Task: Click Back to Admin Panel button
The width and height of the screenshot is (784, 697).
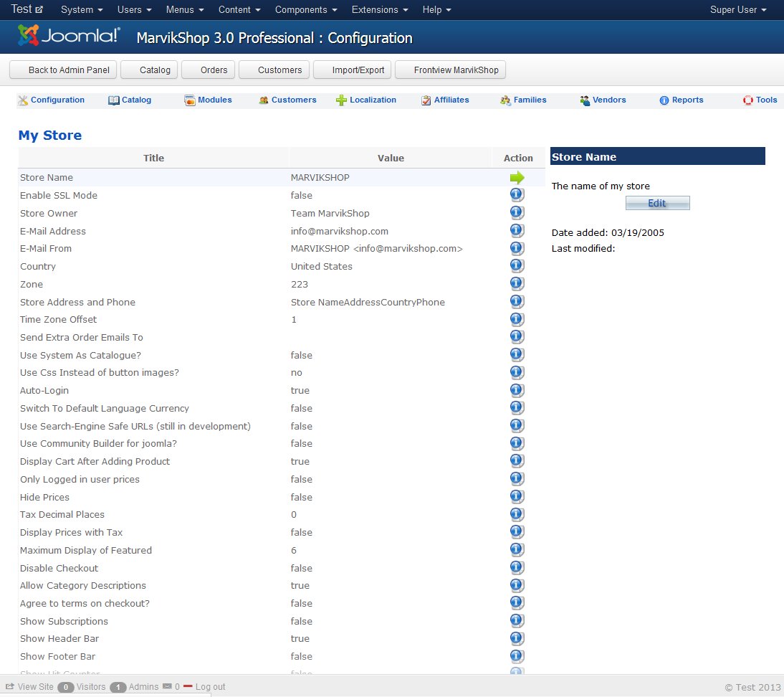Action: tap(63, 70)
